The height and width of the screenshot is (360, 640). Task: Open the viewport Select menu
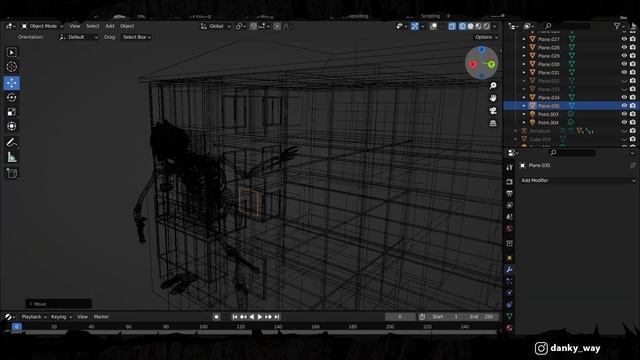pos(93,26)
